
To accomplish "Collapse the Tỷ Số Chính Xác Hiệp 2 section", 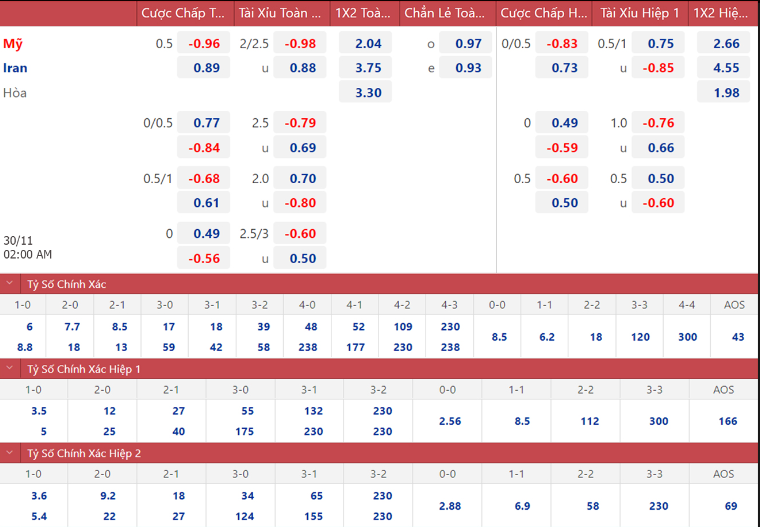I will click(x=10, y=453).
